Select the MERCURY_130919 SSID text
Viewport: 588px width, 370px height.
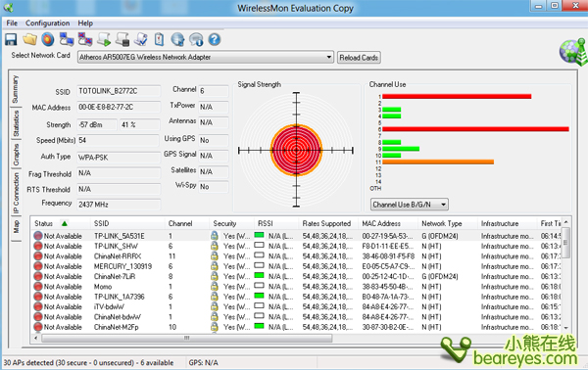123,266
